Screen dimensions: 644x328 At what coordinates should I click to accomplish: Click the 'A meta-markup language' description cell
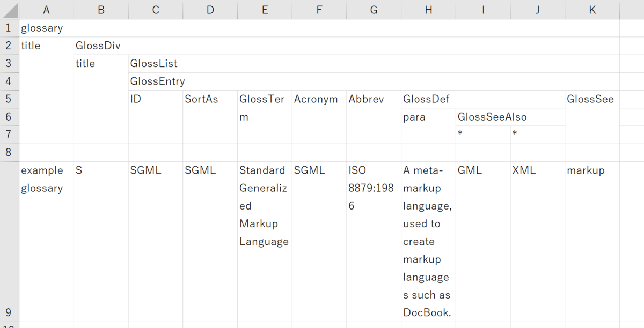[428, 241]
